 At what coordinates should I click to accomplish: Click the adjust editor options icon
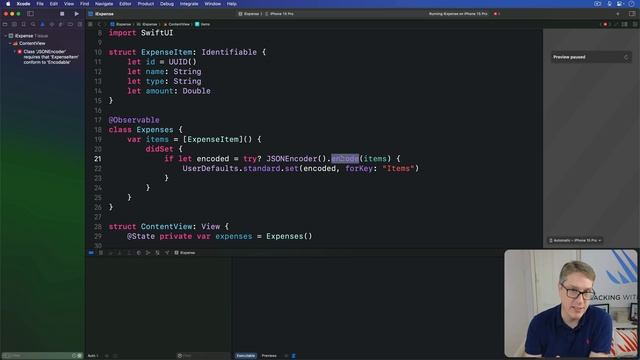point(624,24)
